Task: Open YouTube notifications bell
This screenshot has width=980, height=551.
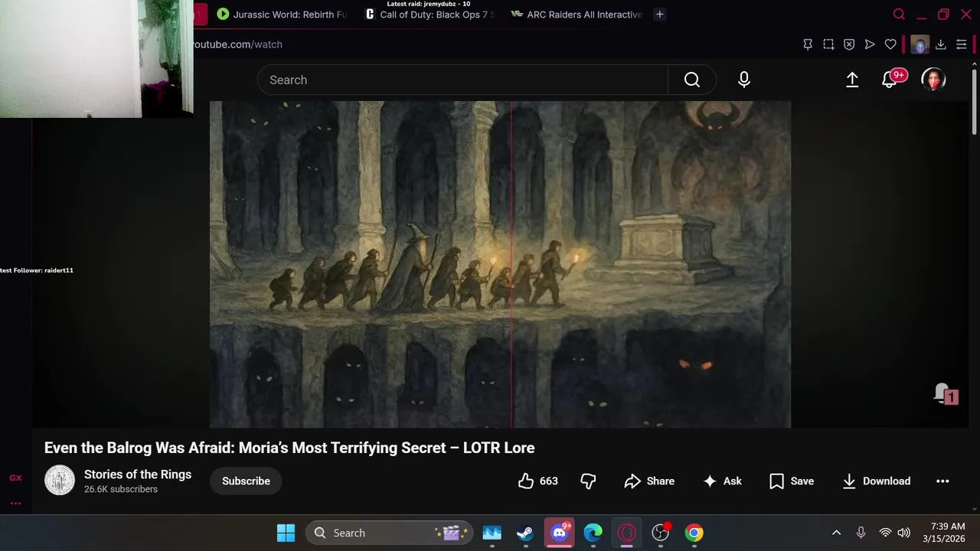Action: point(890,80)
